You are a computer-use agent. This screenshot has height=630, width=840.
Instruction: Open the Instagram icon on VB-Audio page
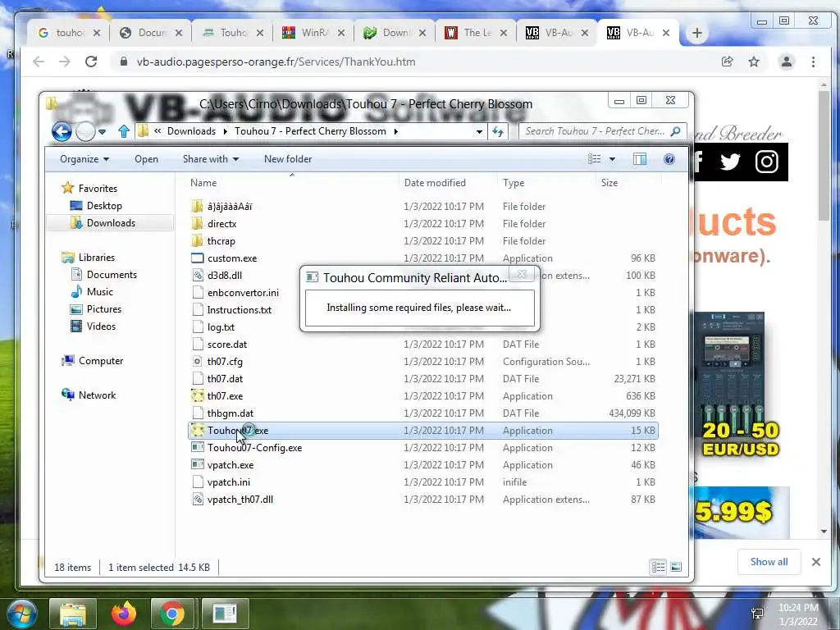767,162
